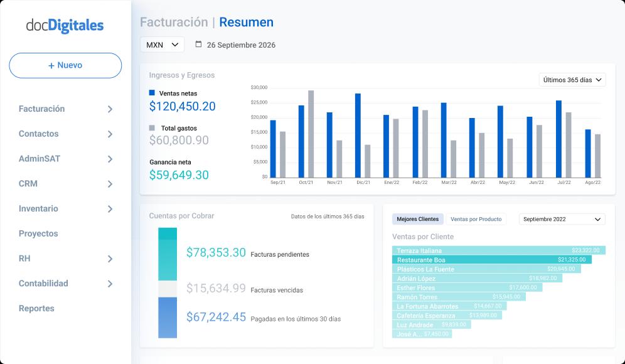Click the gray Feb/22 expenses bar
This screenshot has height=364, width=625.
pos(425,144)
